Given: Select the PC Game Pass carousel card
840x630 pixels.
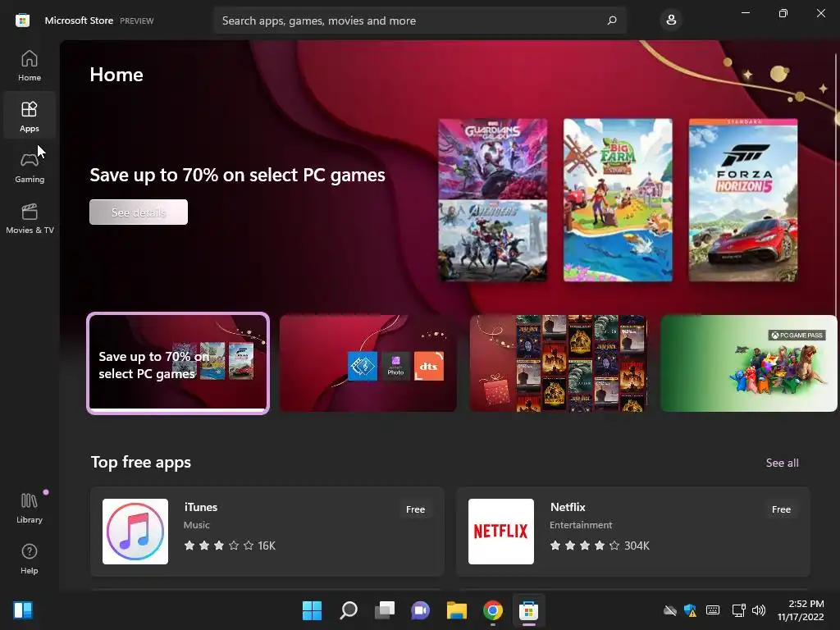Looking at the screenshot, I should [x=749, y=363].
